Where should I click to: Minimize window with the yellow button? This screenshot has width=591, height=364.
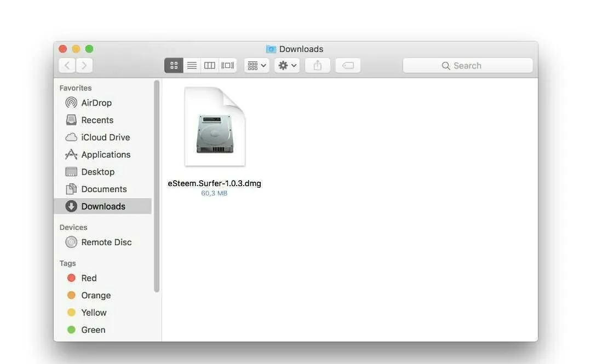pyautogui.click(x=76, y=49)
